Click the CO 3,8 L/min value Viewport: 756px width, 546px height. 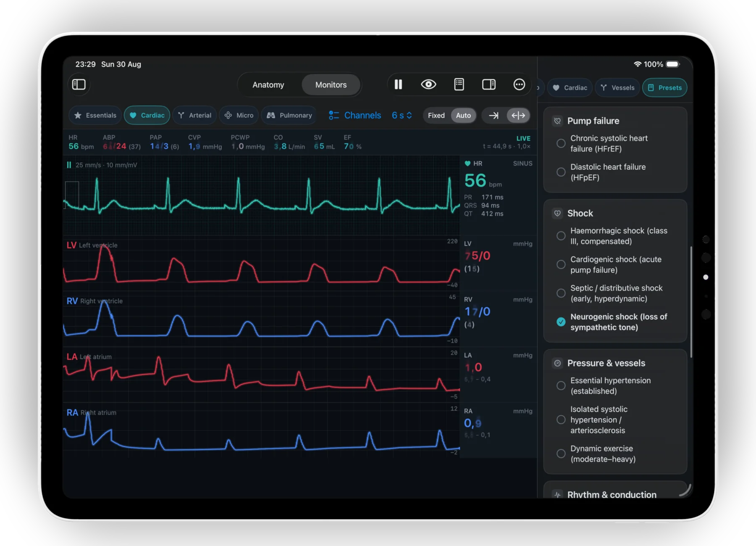289,146
